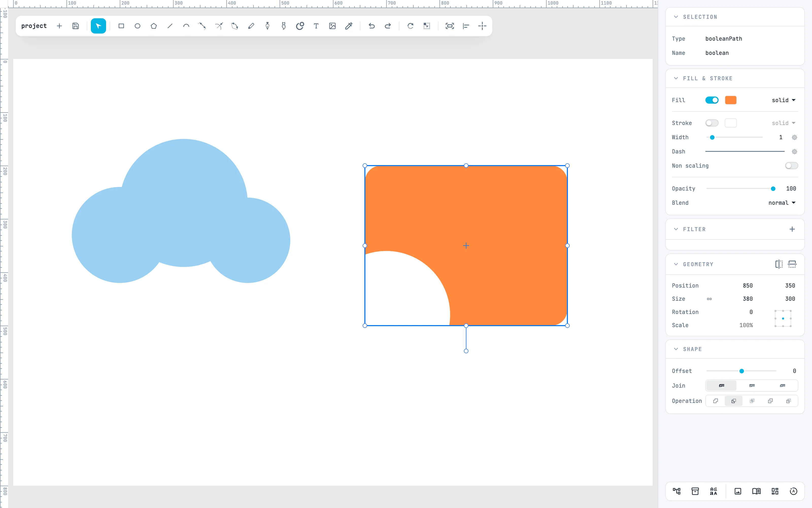Open the library book icon
Image resolution: width=812 pixels, height=508 pixels.
tap(756, 491)
